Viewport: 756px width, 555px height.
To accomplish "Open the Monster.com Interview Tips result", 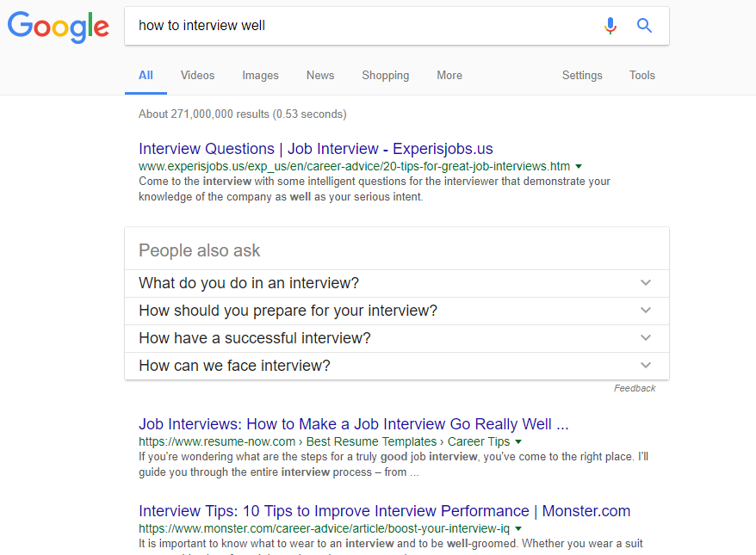I will 385,510.
